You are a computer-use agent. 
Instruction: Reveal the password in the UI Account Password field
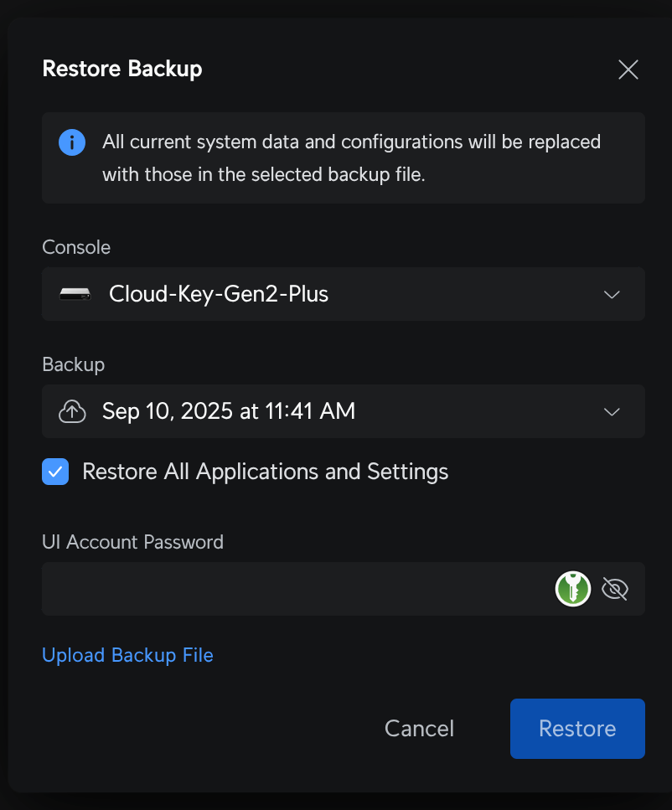click(614, 589)
